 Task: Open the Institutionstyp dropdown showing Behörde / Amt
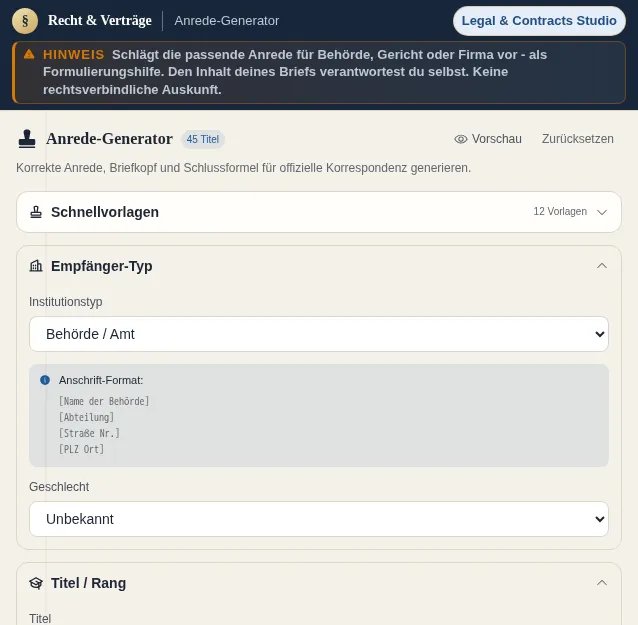pyautogui.click(x=319, y=334)
